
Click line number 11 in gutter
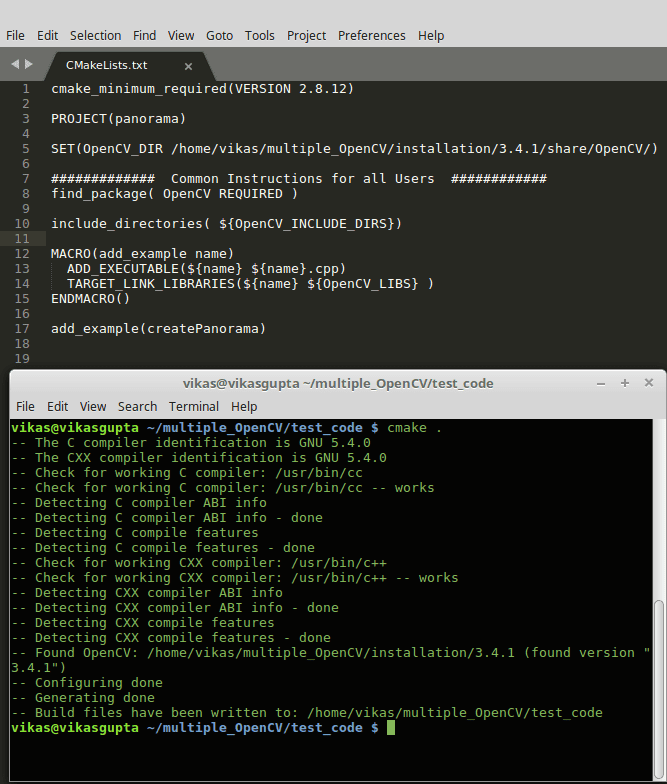(x=22, y=238)
